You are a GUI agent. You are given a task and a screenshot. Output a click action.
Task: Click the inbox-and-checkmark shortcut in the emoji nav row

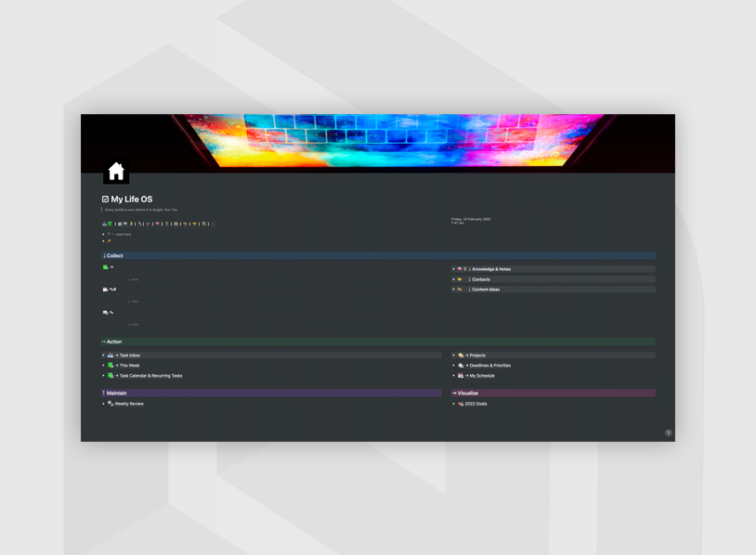pos(107,224)
